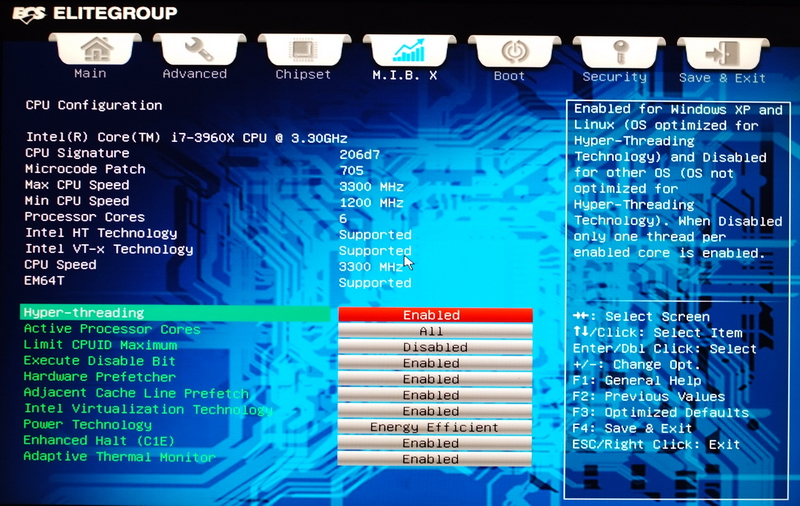800x506 pixels.
Task: Click the ECS Elitegroup logo
Action: click(x=95, y=14)
